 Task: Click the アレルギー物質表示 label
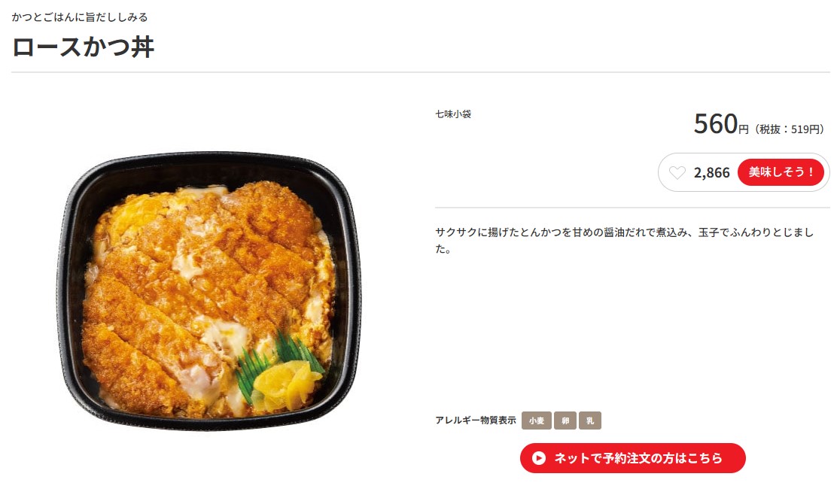[476, 421]
